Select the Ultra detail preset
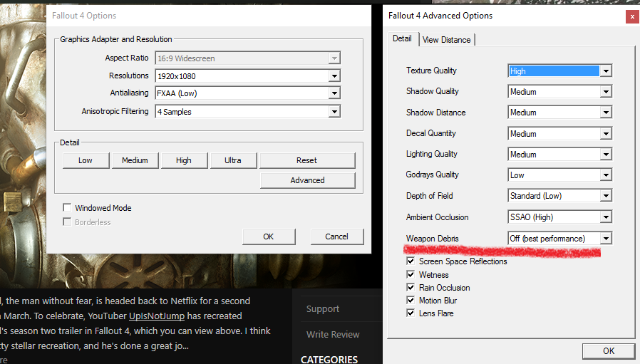640x364 pixels. click(233, 160)
